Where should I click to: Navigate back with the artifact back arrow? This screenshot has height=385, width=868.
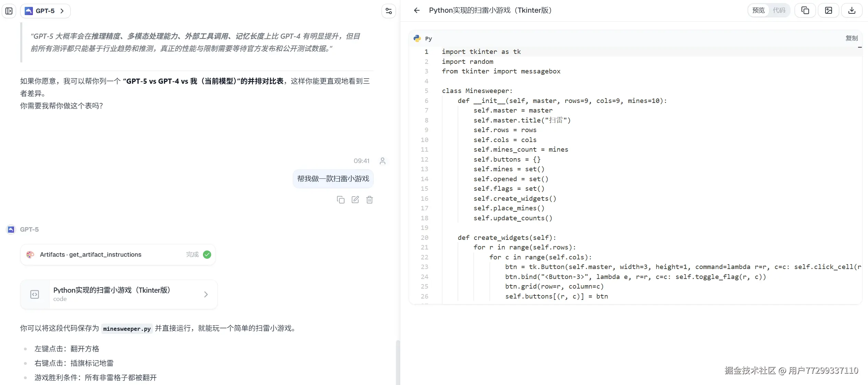[x=416, y=11]
